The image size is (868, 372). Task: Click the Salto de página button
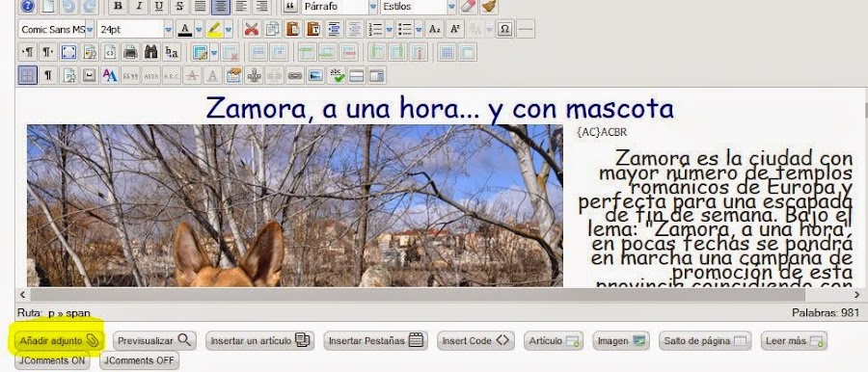[705, 340]
